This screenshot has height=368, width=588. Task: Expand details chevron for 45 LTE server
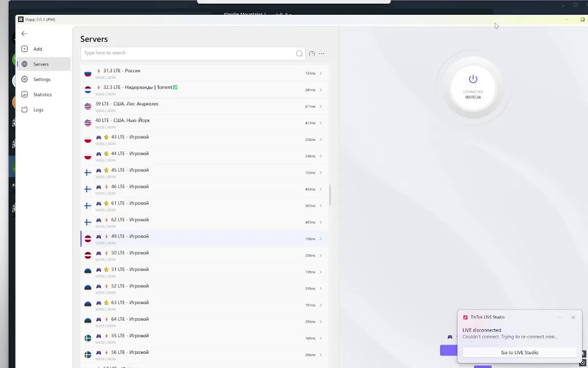coord(321,172)
